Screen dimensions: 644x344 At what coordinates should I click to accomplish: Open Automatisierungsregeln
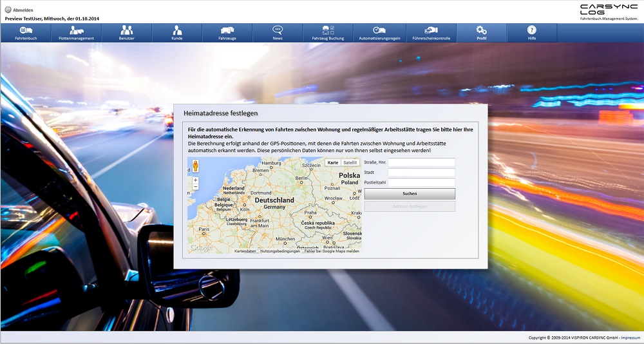(379, 33)
